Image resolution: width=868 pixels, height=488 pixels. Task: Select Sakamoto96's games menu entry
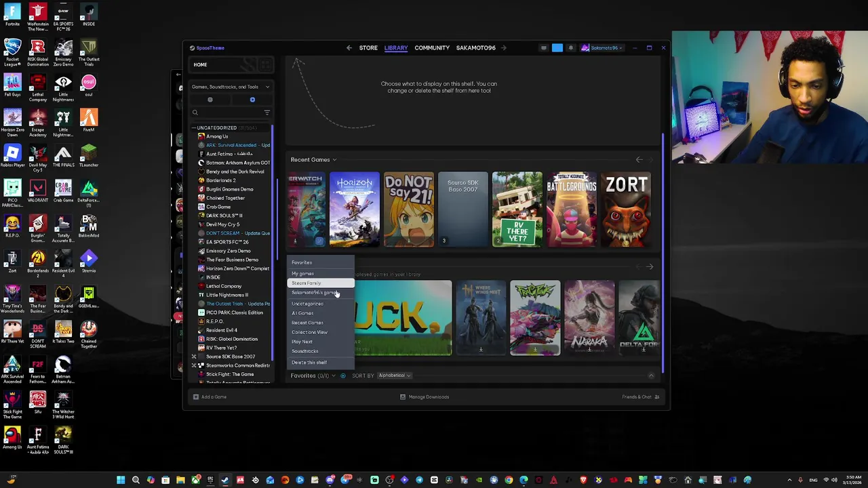click(321, 293)
